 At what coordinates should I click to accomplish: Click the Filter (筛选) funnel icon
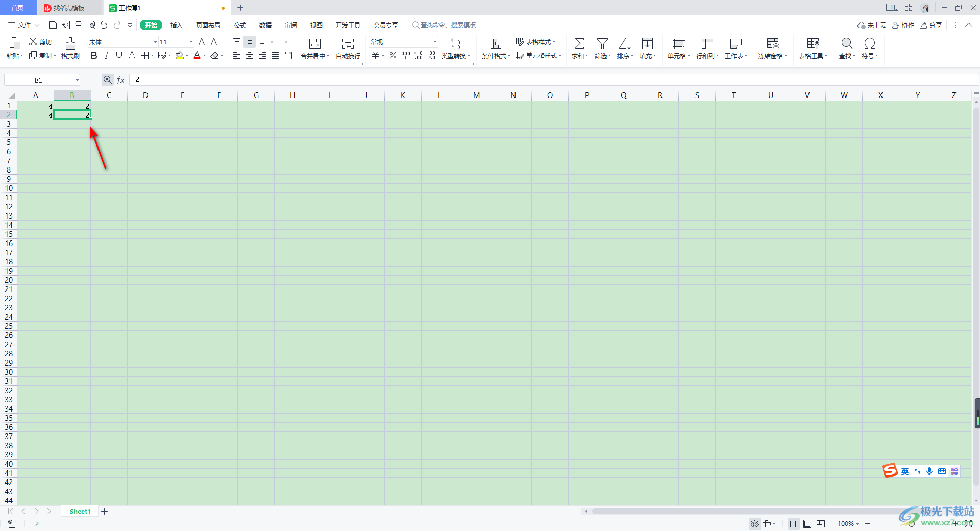[x=602, y=43]
